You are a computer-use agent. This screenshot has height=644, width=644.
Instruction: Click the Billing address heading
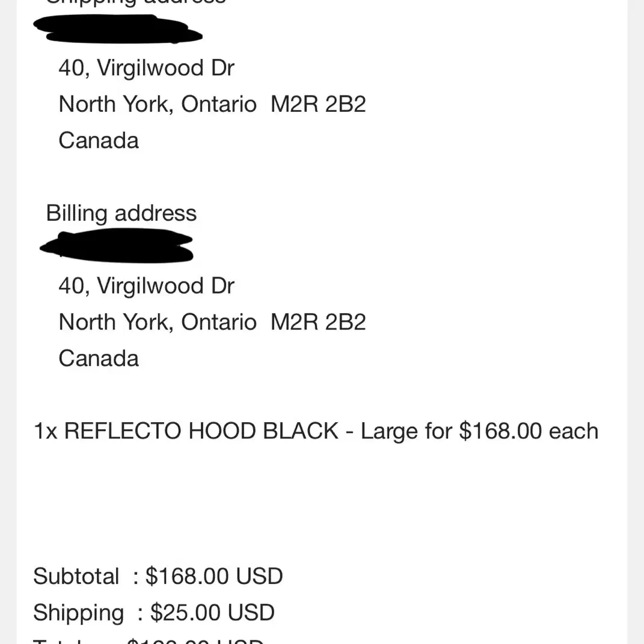tap(121, 213)
